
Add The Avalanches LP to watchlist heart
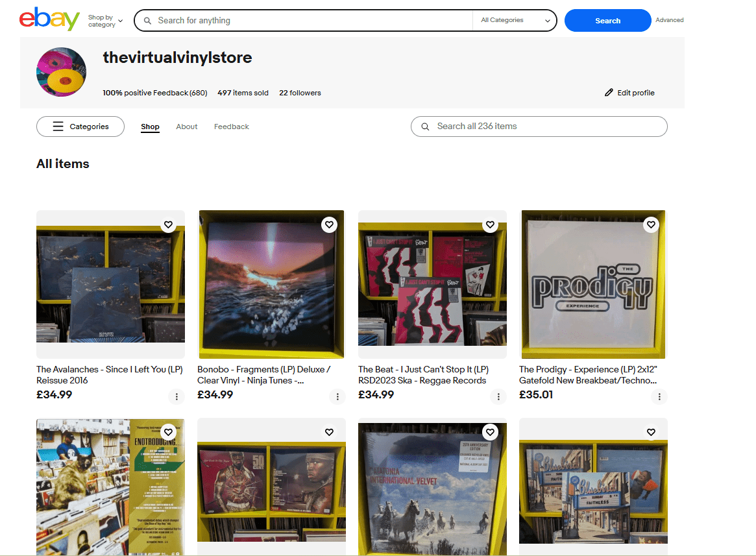click(x=168, y=225)
